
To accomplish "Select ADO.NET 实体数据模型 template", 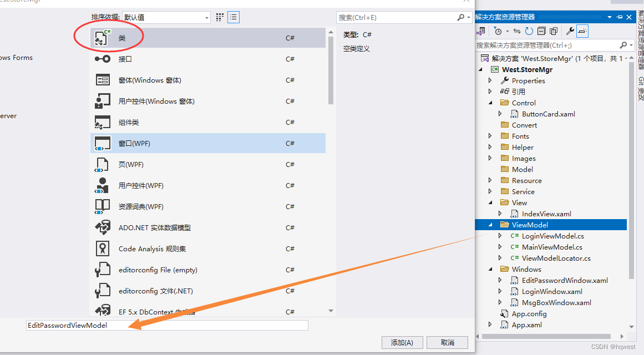I will tap(208, 227).
